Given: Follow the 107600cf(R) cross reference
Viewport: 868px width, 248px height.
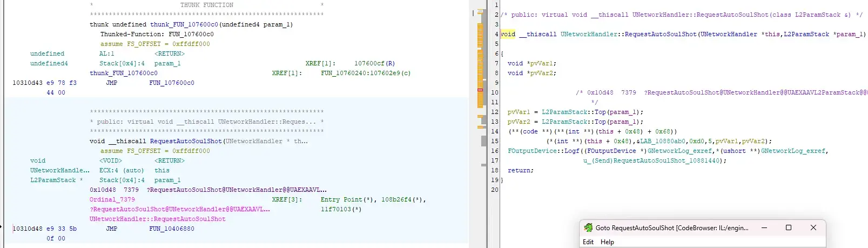Looking at the screenshot, I should click(374, 63).
